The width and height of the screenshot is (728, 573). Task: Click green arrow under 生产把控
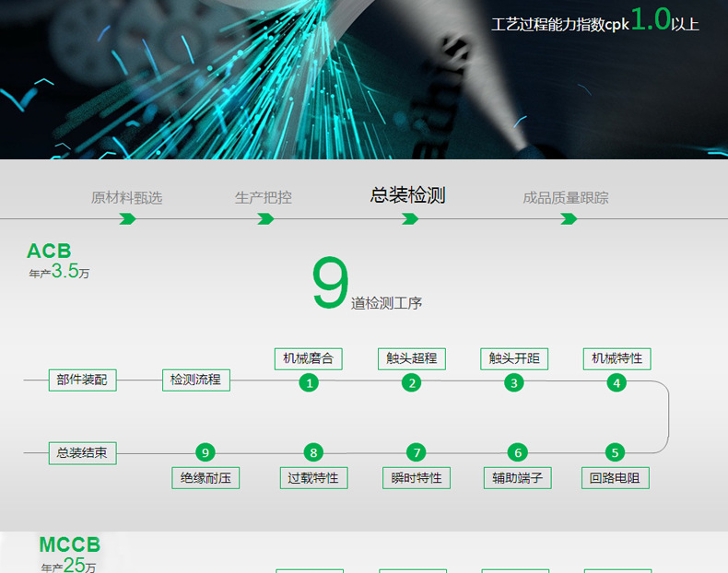[265, 218]
